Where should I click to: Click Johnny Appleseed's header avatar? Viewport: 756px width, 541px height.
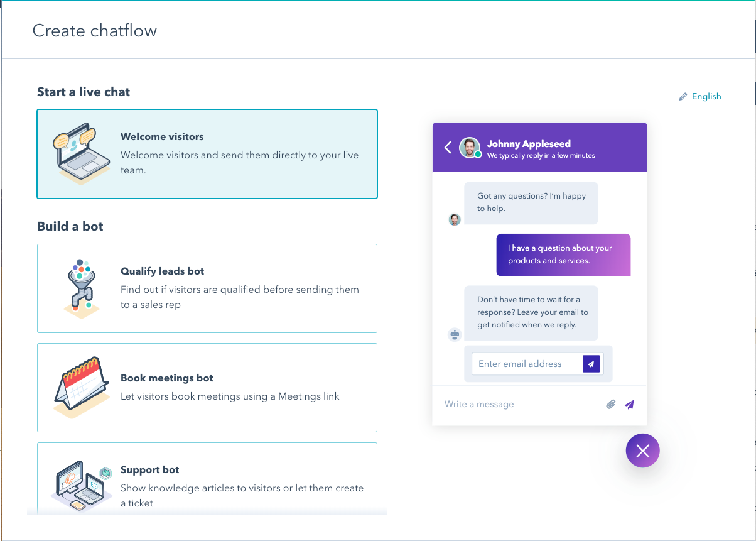(x=470, y=148)
